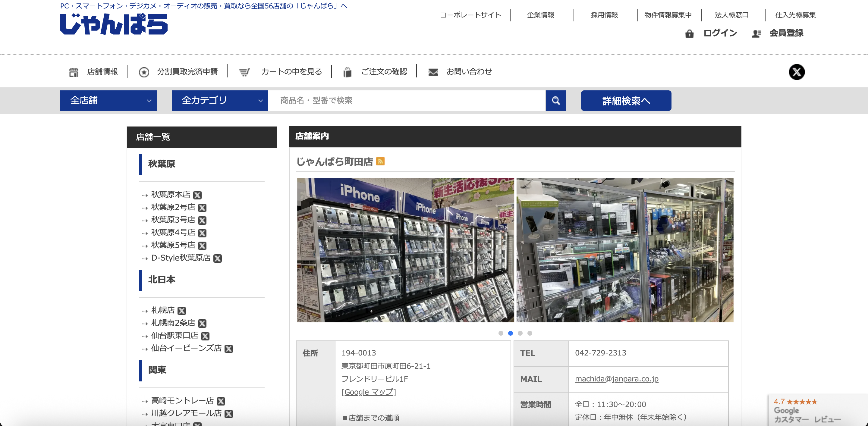This screenshot has height=426, width=868.
Task: Click X icon next to 秋葉原5号店
Action: tap(202, 246)
